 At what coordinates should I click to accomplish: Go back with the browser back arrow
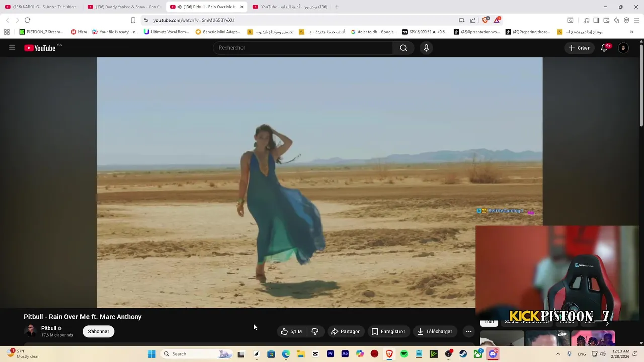[x=7, y=20]
